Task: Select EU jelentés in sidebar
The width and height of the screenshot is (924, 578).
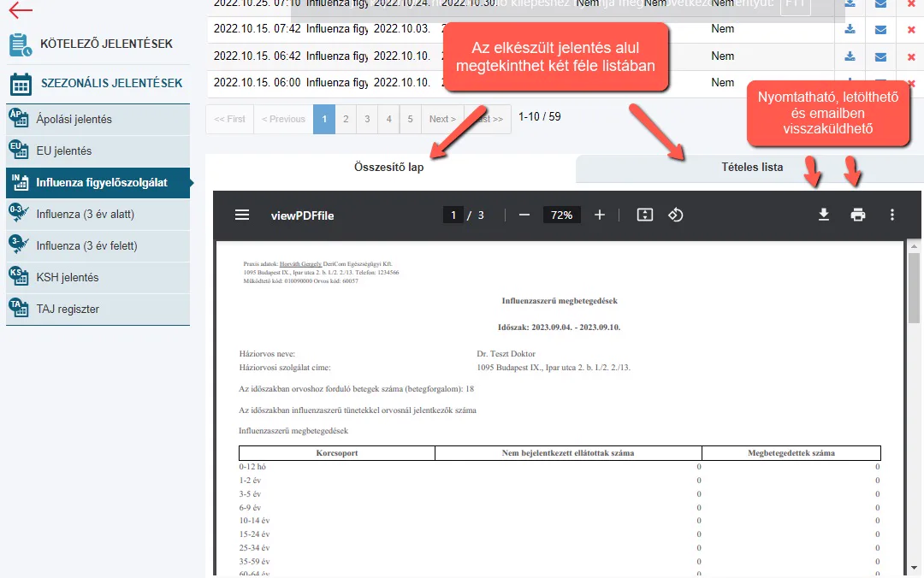Action: pyautogui.click(x=98, y=150)
